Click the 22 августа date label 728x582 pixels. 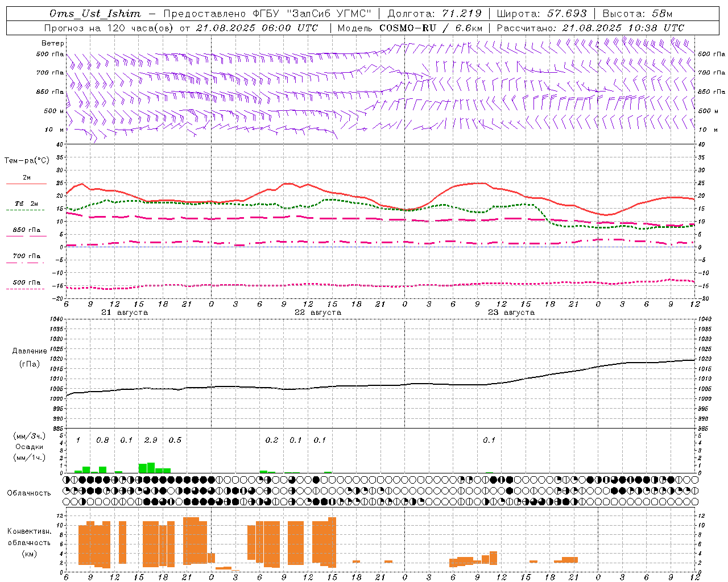click(318, 313)
